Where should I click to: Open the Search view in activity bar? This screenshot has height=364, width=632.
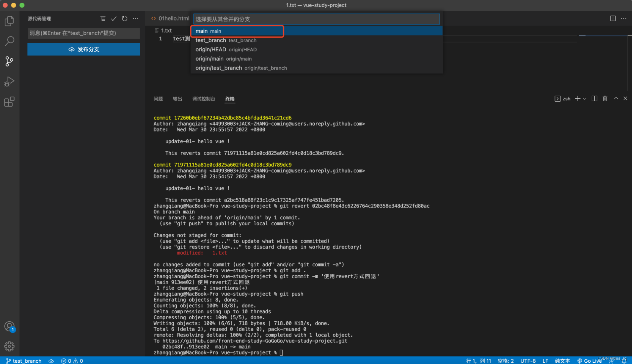pyautogui.click(x=9, y=41)
